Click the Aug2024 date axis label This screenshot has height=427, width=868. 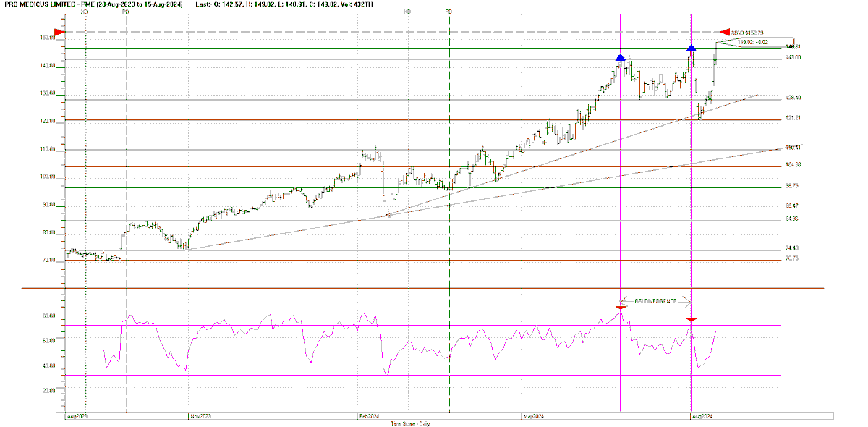coord(702,417)
